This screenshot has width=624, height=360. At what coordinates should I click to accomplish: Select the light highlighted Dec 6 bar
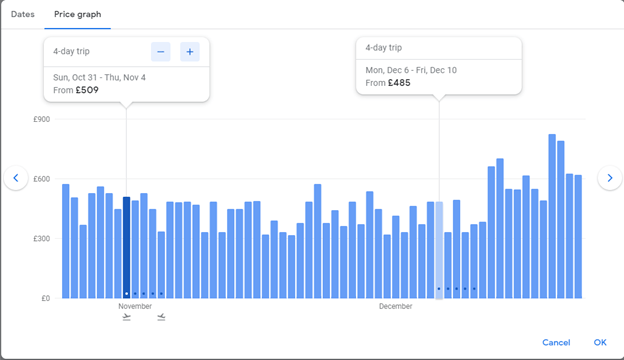pos(439,250)
